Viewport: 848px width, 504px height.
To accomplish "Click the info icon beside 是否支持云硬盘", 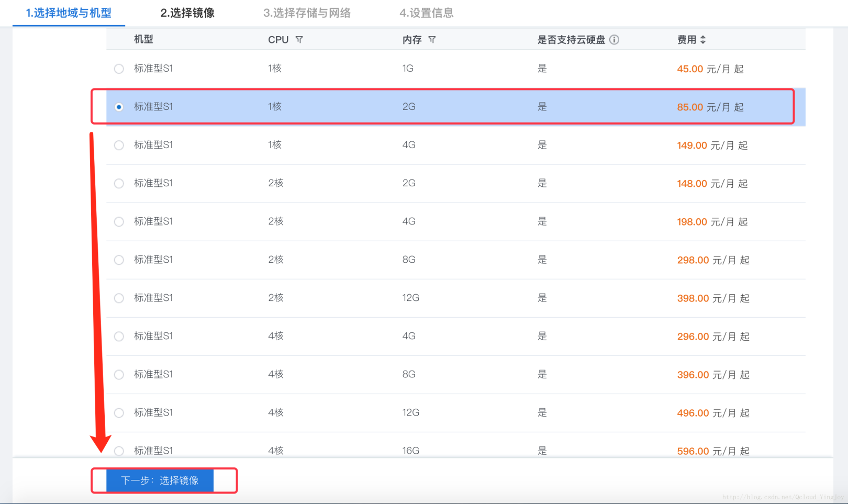I will (x=615, y=40).
